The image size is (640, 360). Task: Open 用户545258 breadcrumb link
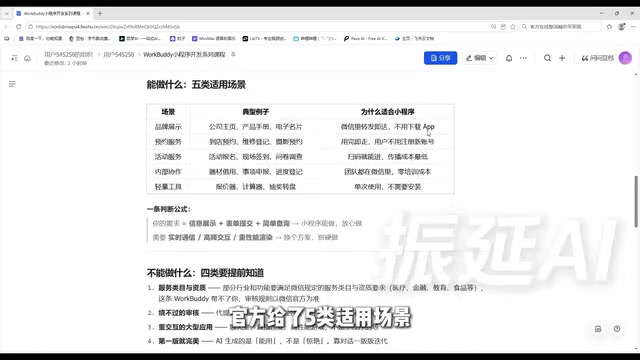tap(118, 54)
